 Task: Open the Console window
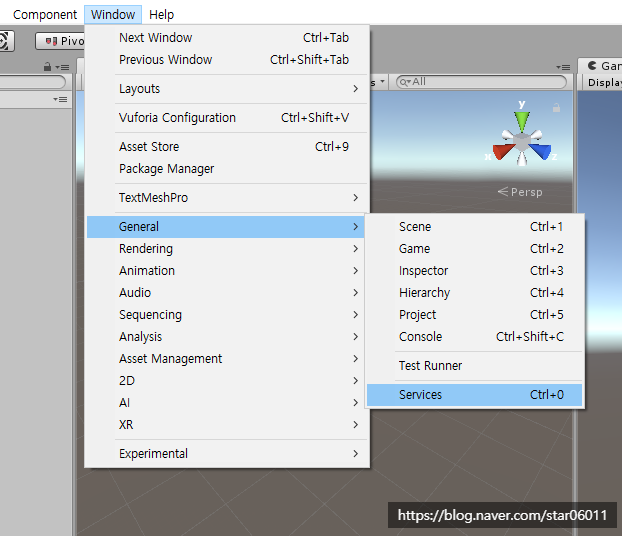(474, 337)
